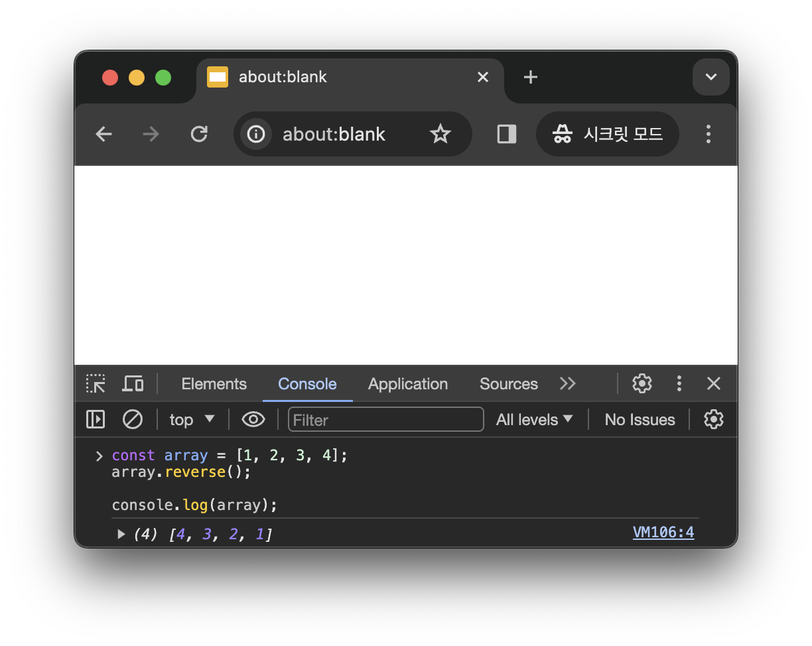Image resolution: width=812 pixels, height=646 pixels.
Task: Toggle the device toolbar icon
Action: pos(133,384)
